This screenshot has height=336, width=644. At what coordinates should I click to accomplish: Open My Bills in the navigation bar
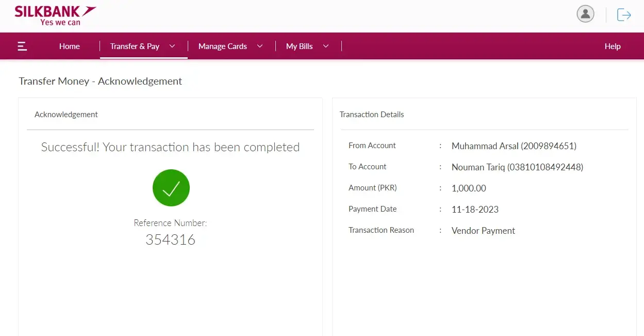(x=299, y=46)
